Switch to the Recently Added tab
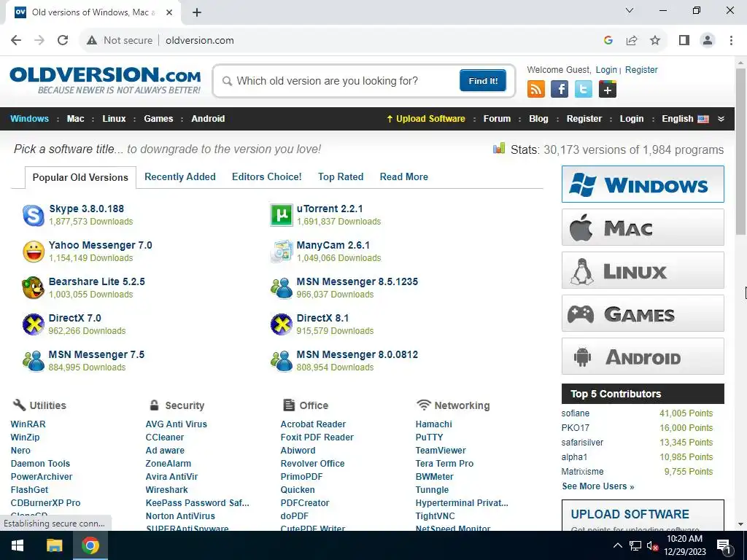 tap(180, 176)
